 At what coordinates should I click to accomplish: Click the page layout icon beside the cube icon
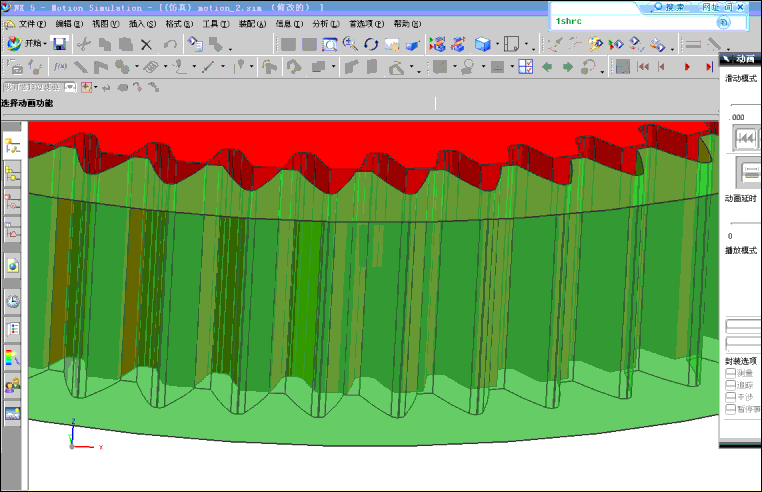pyautogui.click(x=511, y=45)
